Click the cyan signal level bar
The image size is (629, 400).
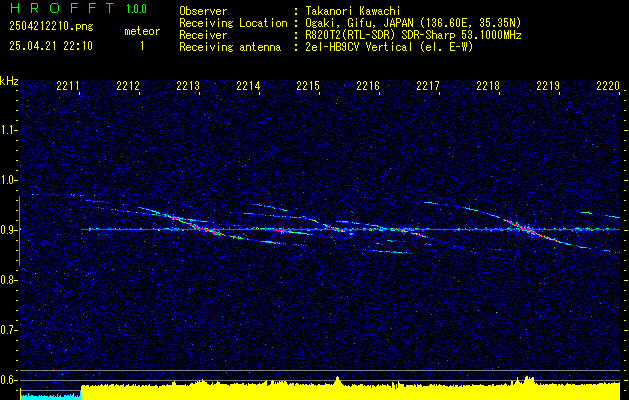click(51, 397)
